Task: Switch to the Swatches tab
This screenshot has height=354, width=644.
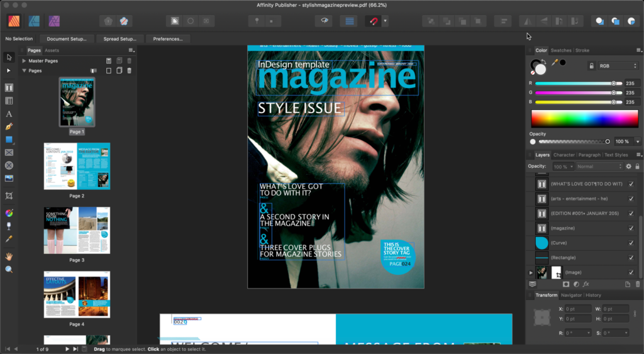Action: tap(561, 50)
